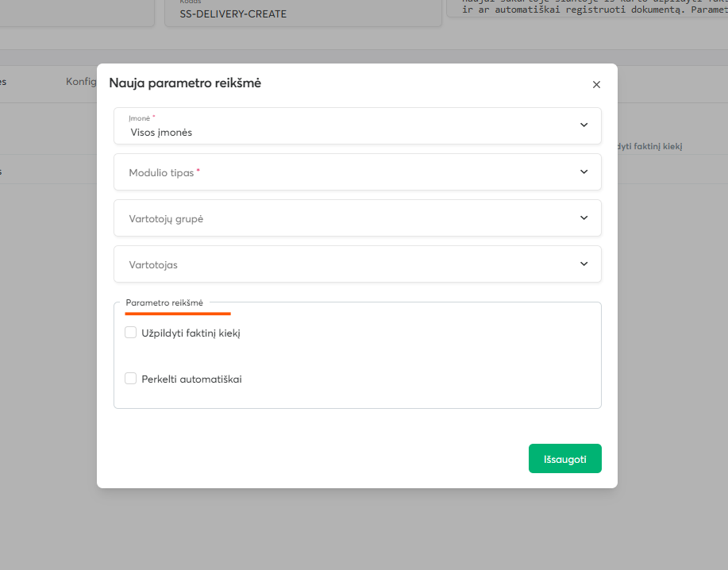This screenshot has width=728, height=570.
Task: Click the faktinį kiekį column header in background
Action: (x=649, y=146)
